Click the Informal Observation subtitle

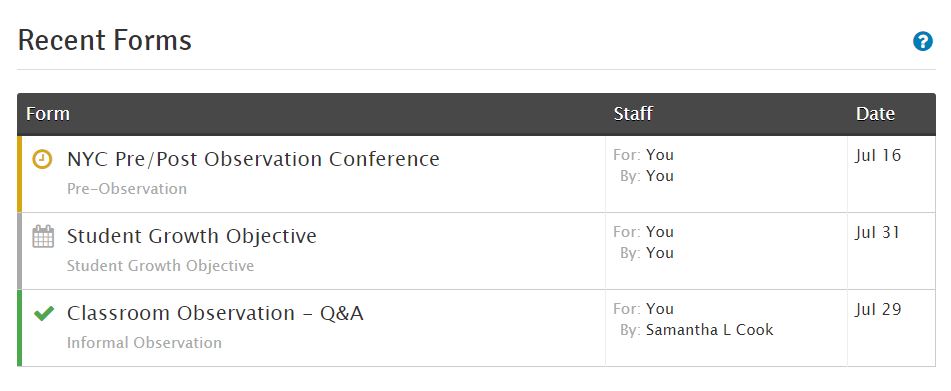144,343
